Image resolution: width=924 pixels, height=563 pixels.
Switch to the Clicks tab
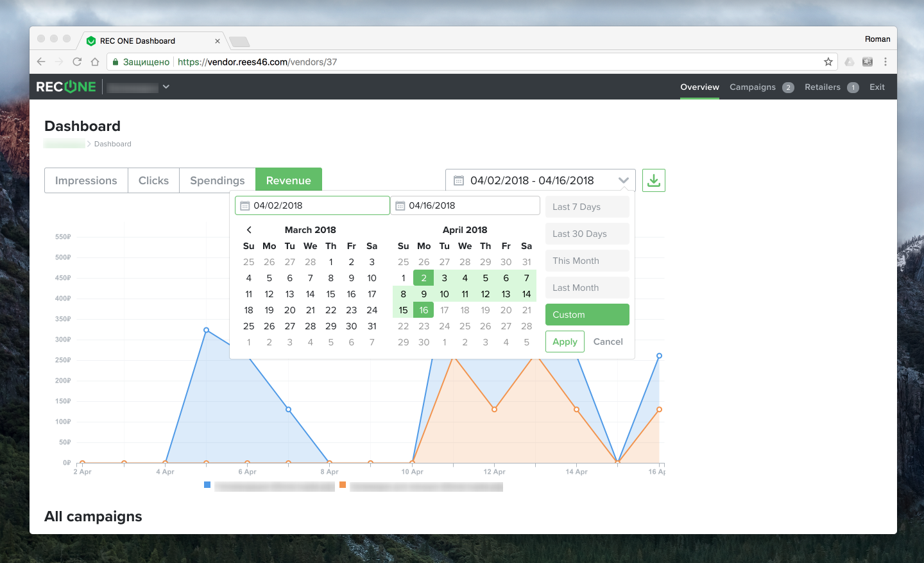tap(153, 180)
